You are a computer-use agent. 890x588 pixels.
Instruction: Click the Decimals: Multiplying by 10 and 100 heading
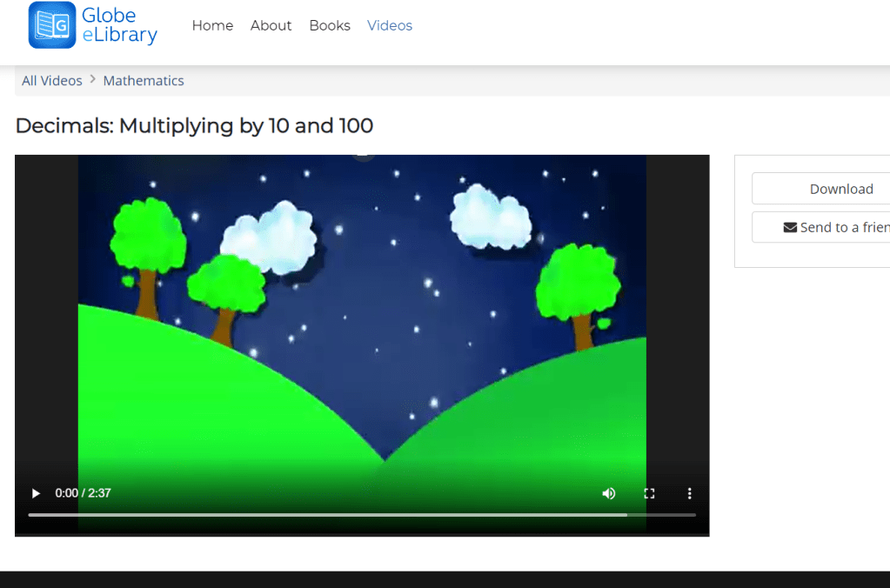tap(194, 126)
